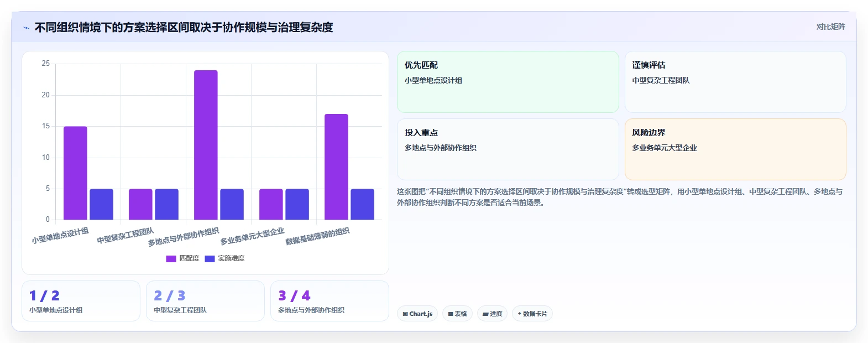Screen dimensions: 868x343
Task: Click the 对比矩阵 label in header
Action: coord(830,27)
